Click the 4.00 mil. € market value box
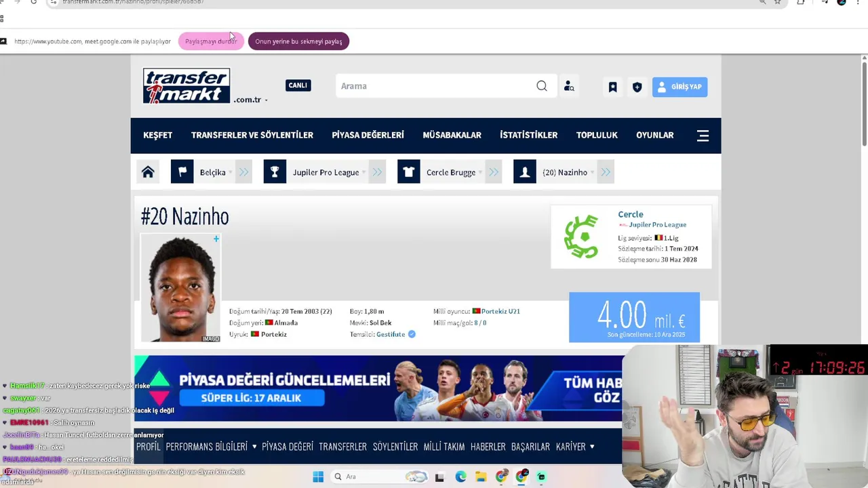This screenshot has height=488, width=868. [634, 317]
